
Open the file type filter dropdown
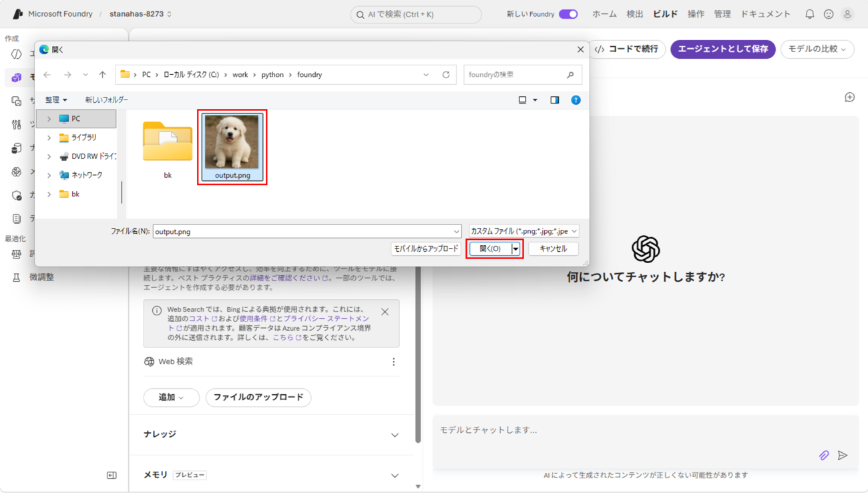[x=524, y=231]
